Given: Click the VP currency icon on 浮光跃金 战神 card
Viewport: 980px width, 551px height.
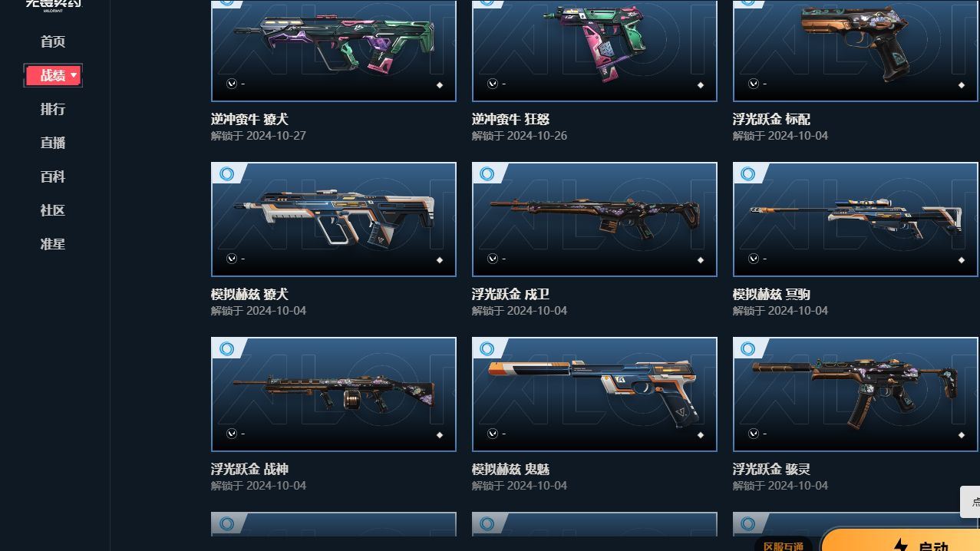Looking at the screenshot, I should click(x=232, y=434).
